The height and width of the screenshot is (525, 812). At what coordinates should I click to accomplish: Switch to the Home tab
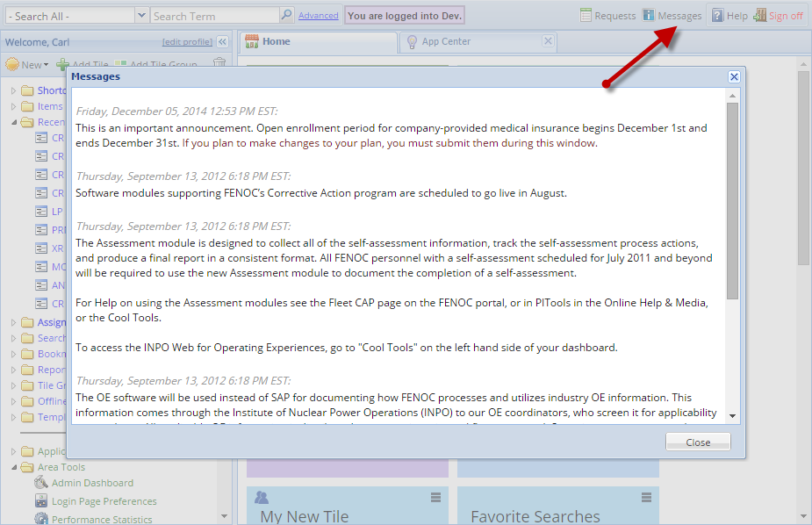(x=318, y=42)
